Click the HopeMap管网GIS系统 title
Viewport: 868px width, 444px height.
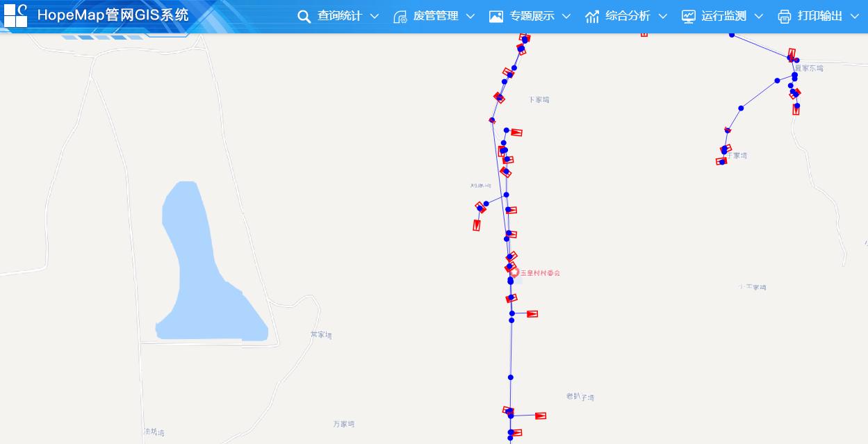[x=113, y=15]
